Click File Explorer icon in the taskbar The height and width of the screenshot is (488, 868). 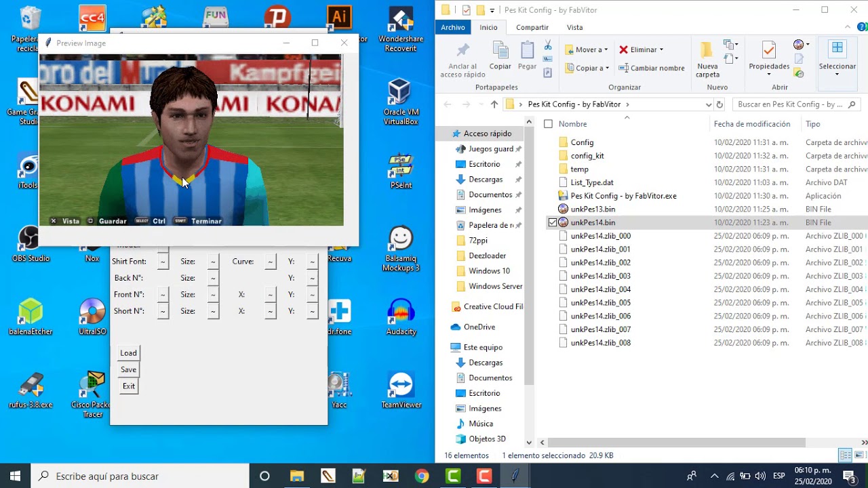pyautogui.click(x=297, y=476)
